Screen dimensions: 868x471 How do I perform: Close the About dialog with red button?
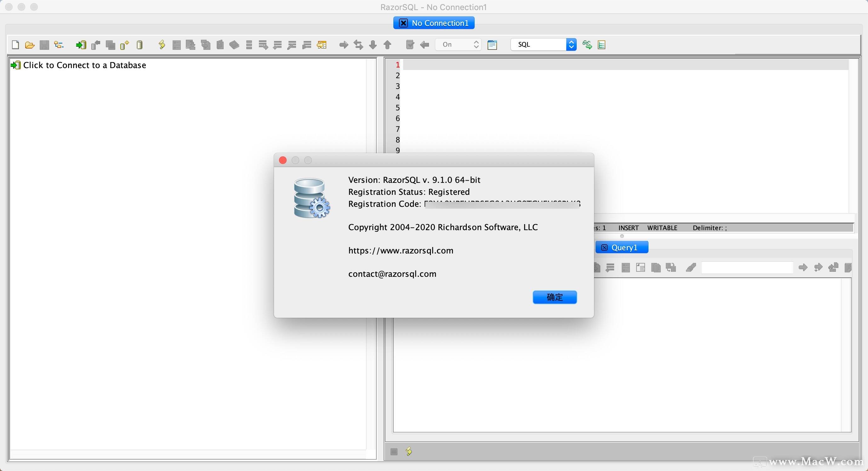[x=283, y=160]
